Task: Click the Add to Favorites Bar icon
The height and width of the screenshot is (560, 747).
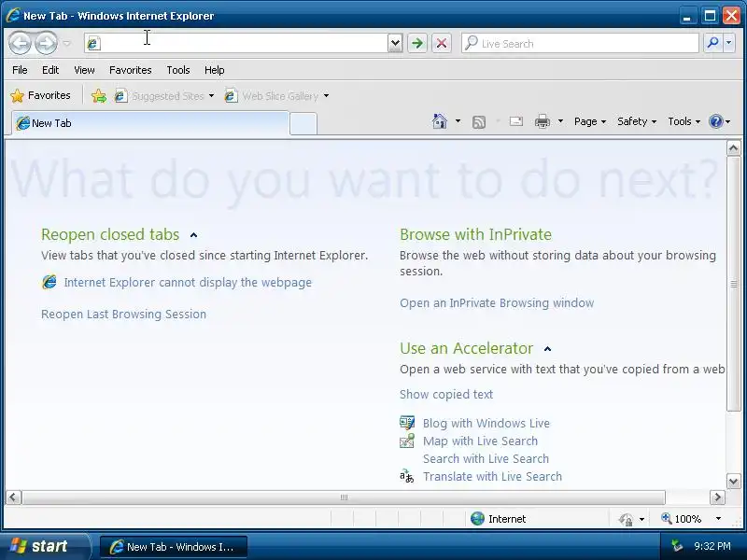Action: pos(99,96)
